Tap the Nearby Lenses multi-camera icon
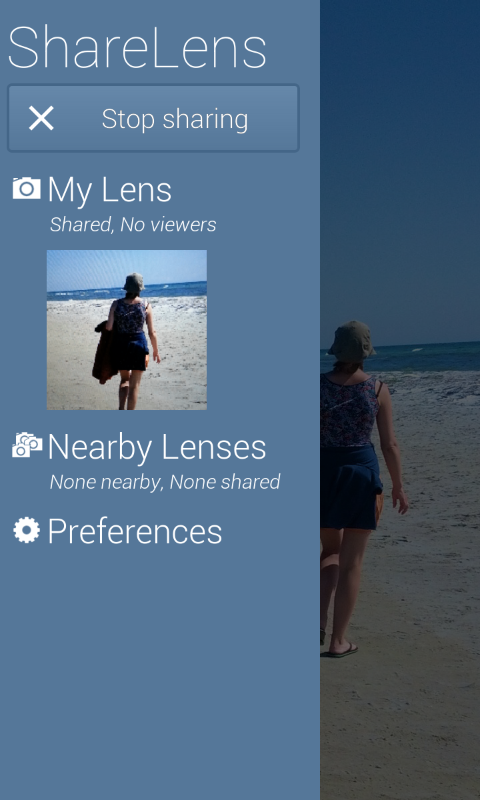This screenshot has width=480, height=800. coord(27,445)
